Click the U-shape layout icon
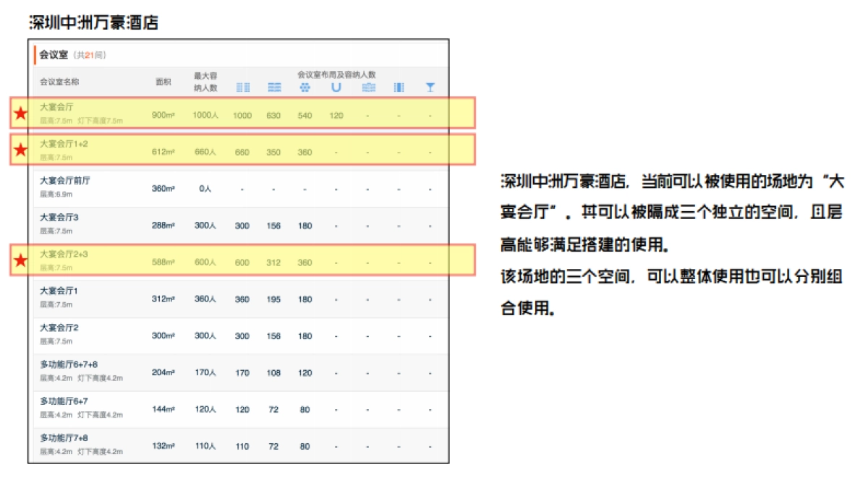868x488 pixels. point(336,87)
